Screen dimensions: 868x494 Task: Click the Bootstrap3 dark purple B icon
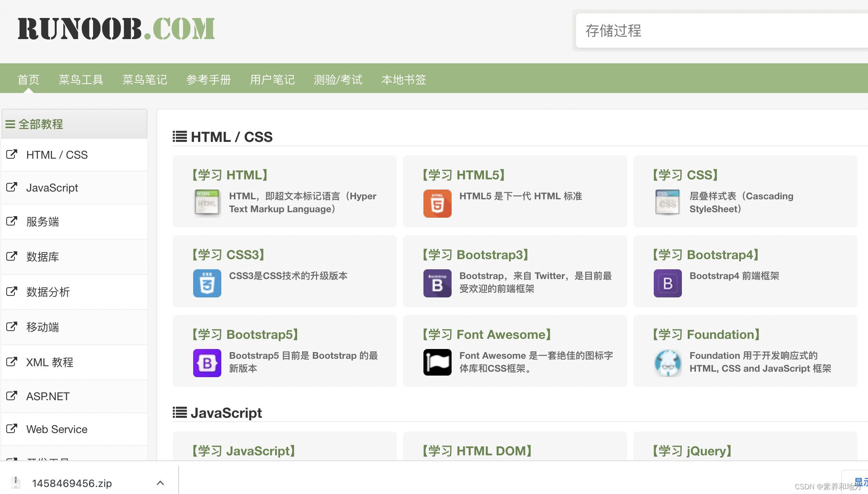pos(437,283)
